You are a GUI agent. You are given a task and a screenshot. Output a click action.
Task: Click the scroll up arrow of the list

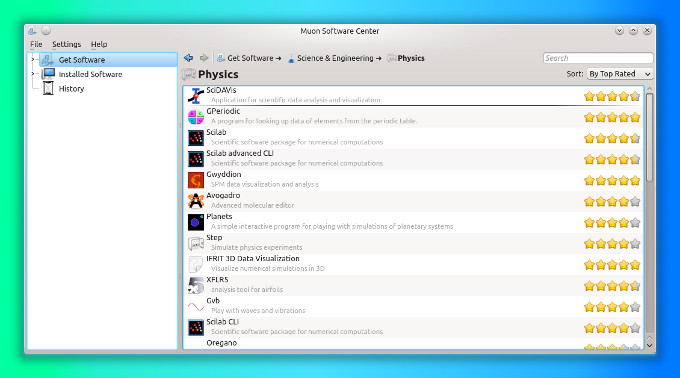coord(649,88)
